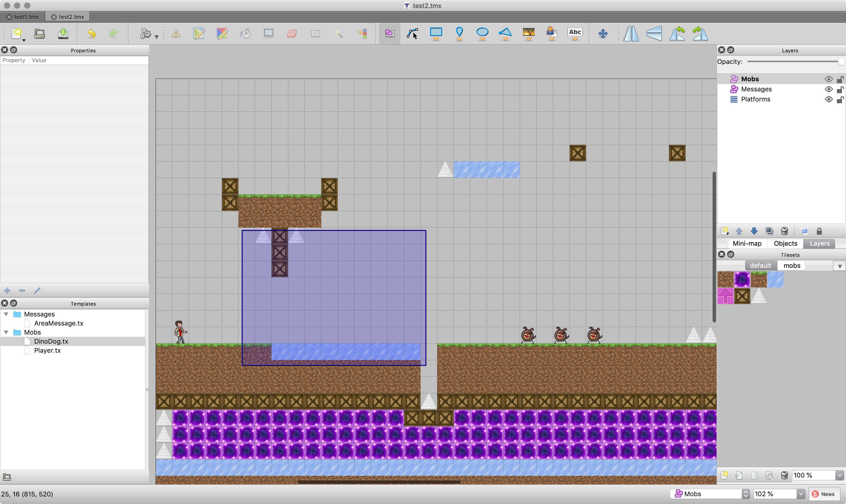Screen dimensions: 846x504
Task: Add a new property with plus button
Action: [7, 290]
